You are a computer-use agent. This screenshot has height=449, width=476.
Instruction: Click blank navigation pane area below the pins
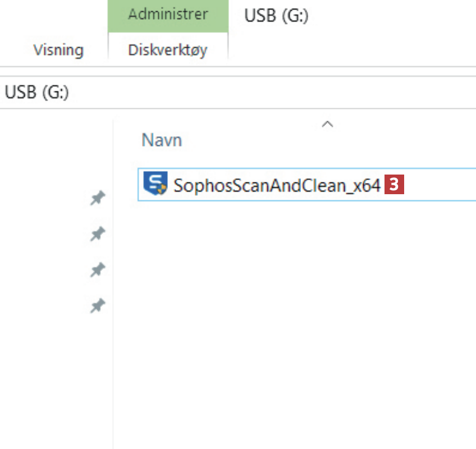pyautogui.click(x=56, y=382)
